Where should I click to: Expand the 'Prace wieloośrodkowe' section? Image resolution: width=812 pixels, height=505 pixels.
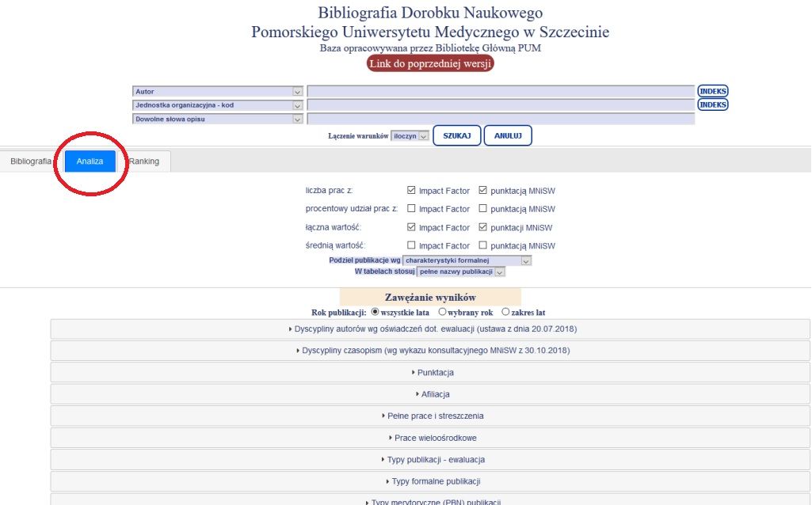coord(430,438)
